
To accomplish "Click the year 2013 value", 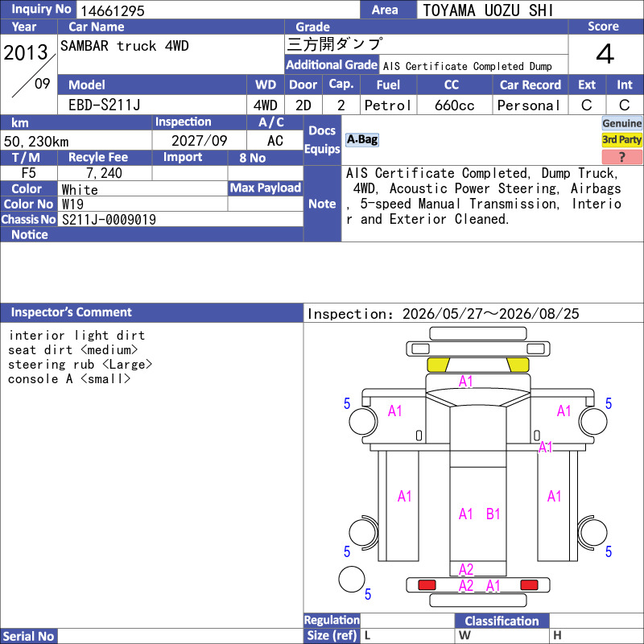I will [26, 52].
